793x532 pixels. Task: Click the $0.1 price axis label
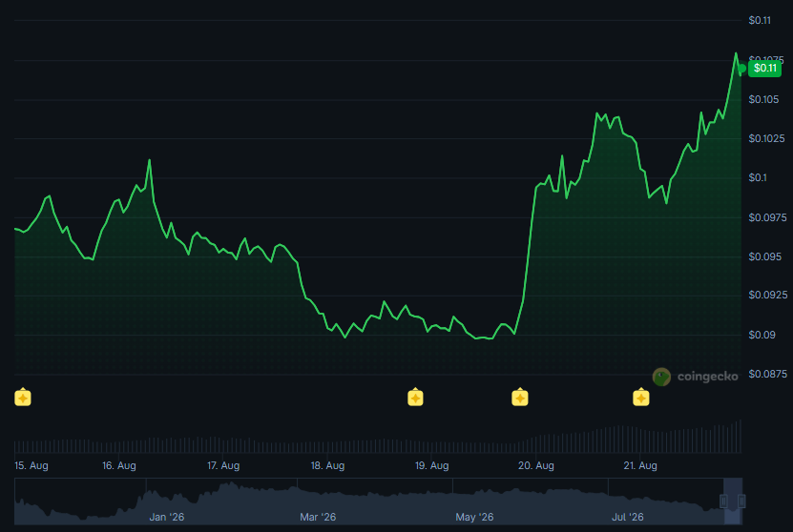point(758,177)
